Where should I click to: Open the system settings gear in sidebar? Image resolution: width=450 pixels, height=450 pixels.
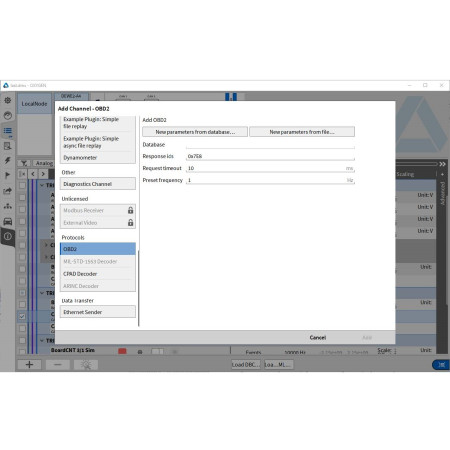(x=8, y=100)
